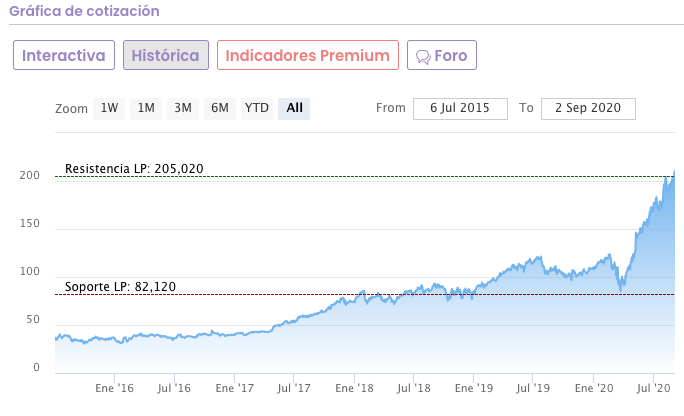Set zoom range to 1W
This screenshot has height=416, width=684.
(x=109, y=108)
